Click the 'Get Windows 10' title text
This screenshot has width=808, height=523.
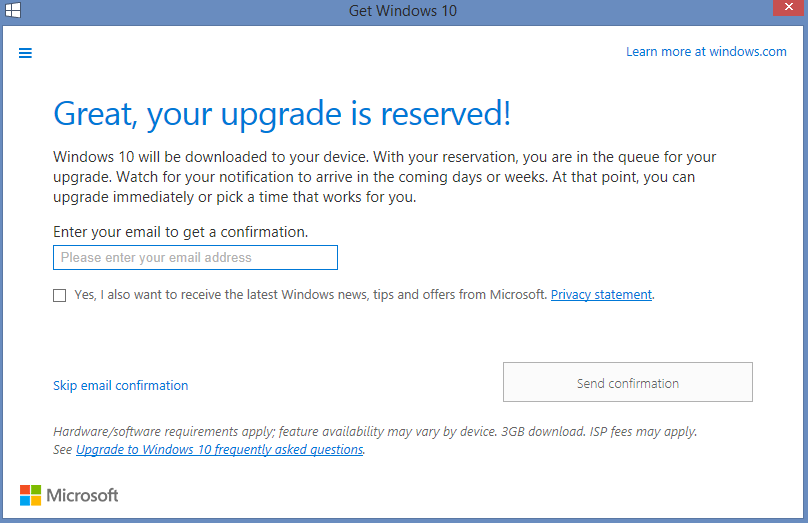(x=403, y=10)
